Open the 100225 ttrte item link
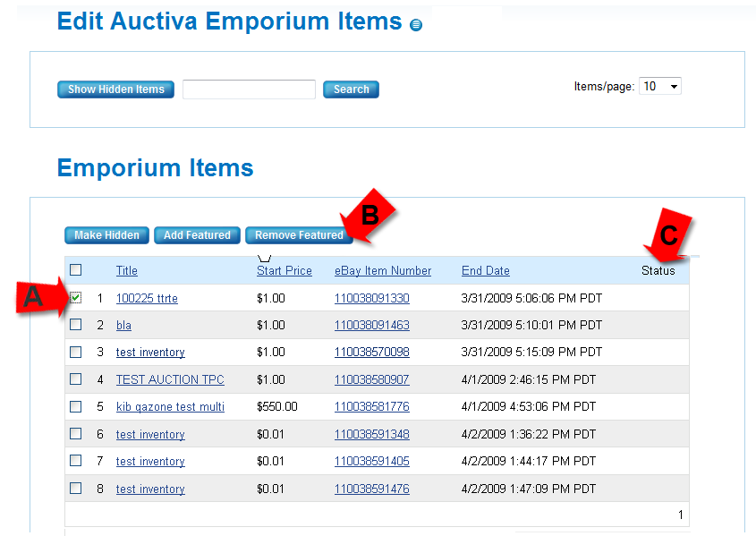The height and width of the screenshot is (536, 756). pos(147,298)
